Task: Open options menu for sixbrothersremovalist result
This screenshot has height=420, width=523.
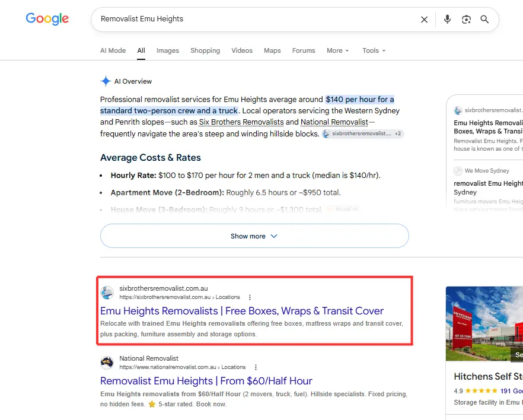Action: click(x=250, y=297)
